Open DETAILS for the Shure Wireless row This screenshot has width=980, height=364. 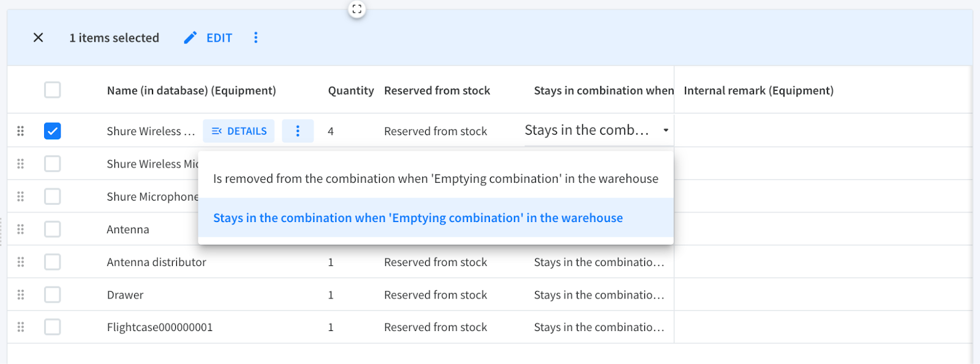(239, 131)
